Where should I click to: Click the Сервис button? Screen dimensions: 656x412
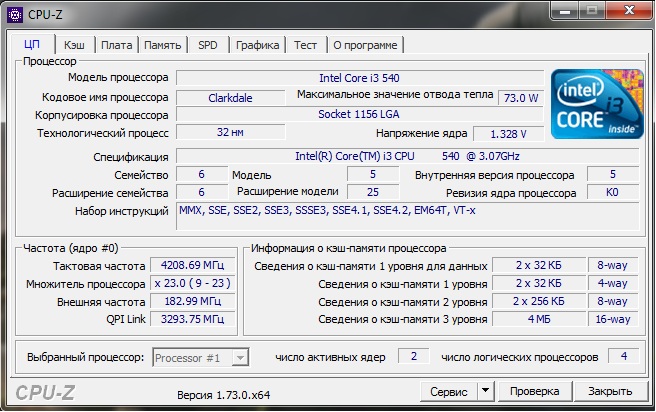pyautogui.click(x=448, y=392)
